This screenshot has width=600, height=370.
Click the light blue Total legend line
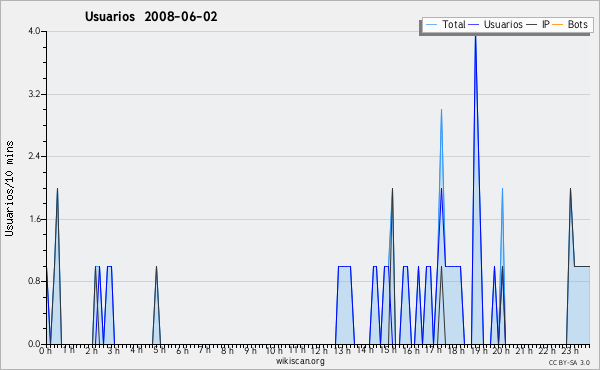pos(431,25)
